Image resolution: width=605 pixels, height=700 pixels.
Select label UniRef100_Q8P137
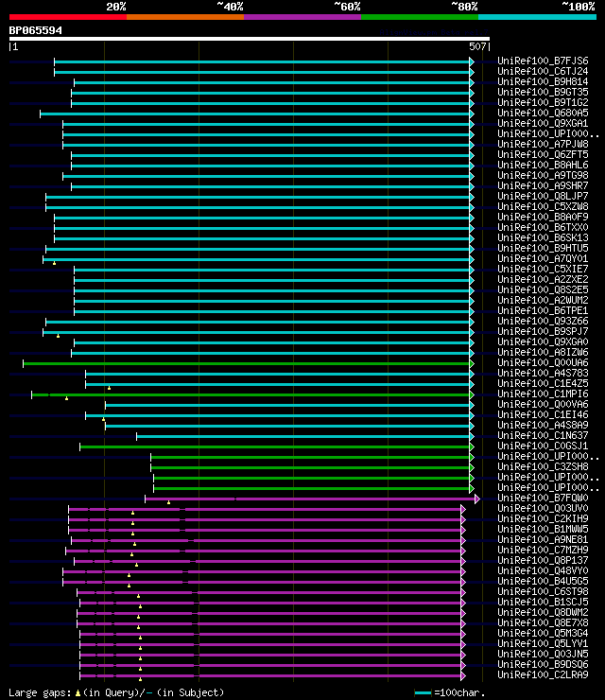coord(543,560)
